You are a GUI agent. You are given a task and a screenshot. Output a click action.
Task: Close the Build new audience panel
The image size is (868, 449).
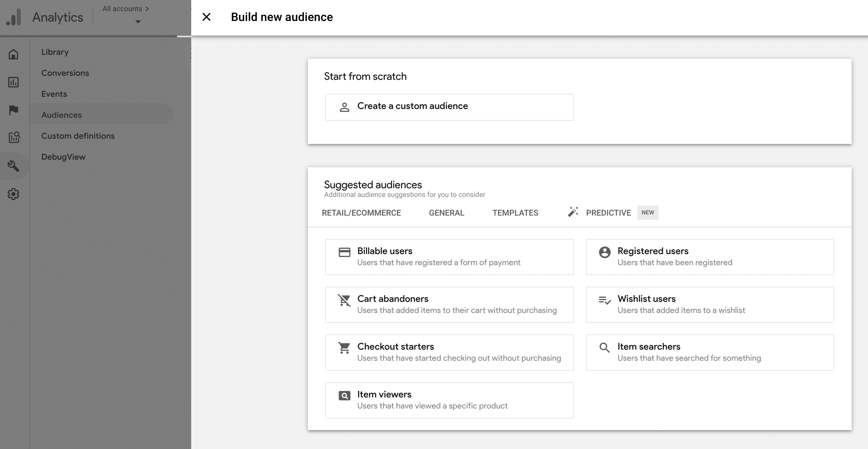pyautogui.click(x=206, y=17)
